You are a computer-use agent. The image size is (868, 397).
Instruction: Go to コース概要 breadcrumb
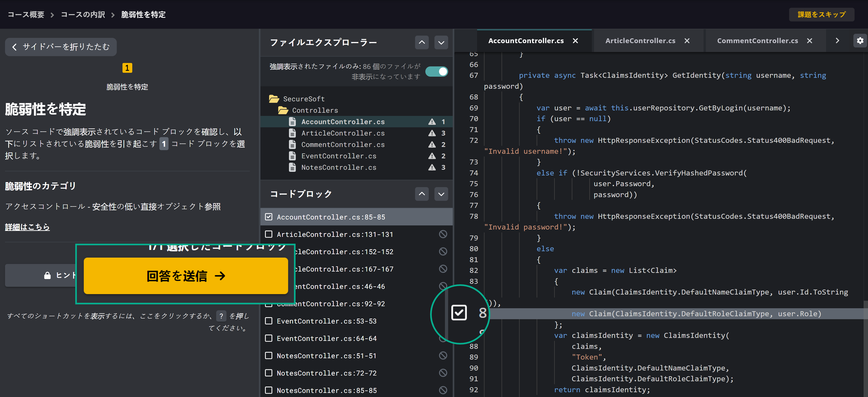(x=26, y=15)
